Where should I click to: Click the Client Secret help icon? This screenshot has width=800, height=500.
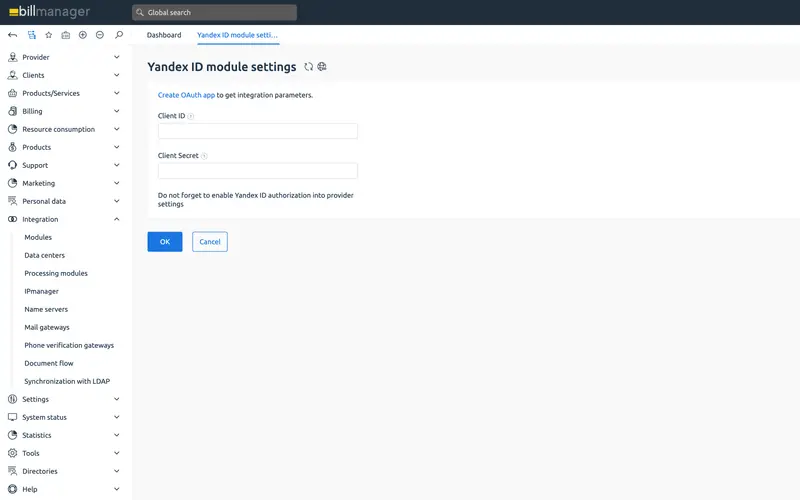point(204,156)
